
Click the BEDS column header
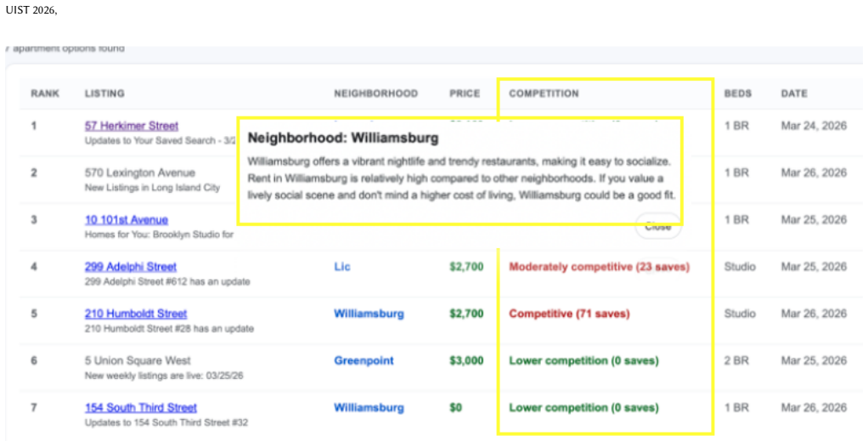738,93
